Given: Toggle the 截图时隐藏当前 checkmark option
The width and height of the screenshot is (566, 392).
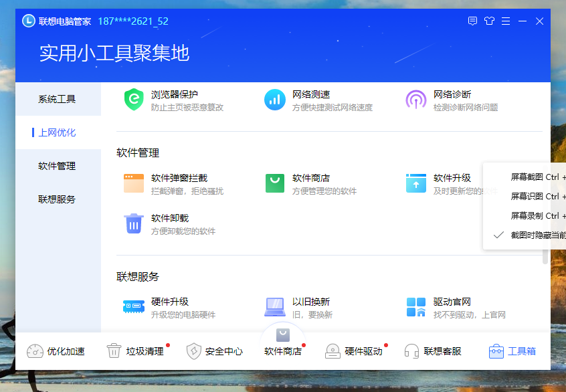Looking at the screenshot, I should tap(524, 235).
